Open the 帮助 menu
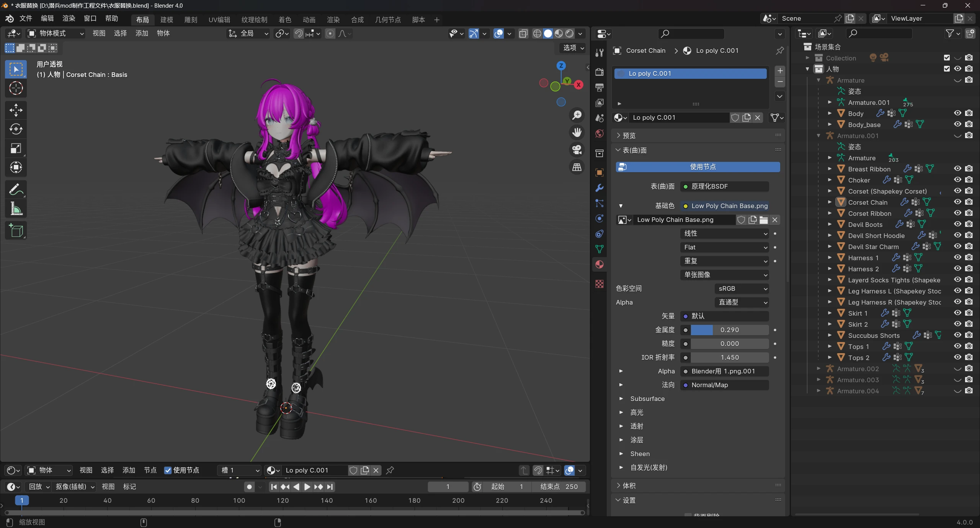The width and height of the screenshot is (980, 528). tap(111, 19)
